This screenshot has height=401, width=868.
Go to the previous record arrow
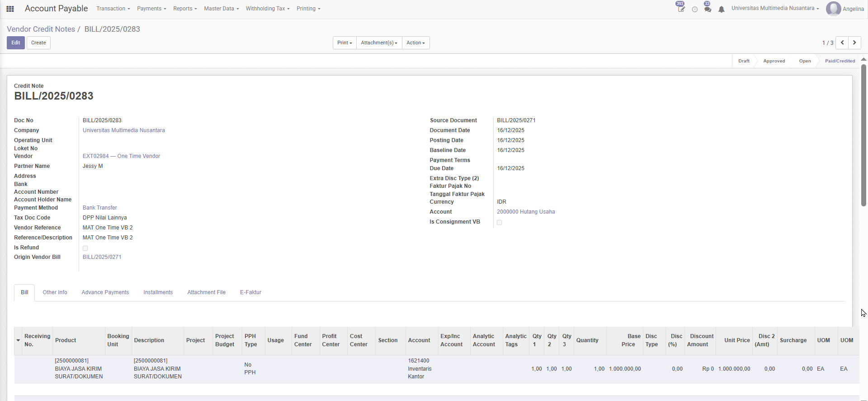click(842, 43)
